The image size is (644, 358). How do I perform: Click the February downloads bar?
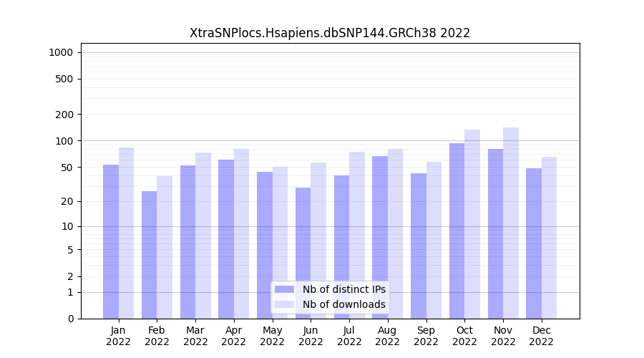[165, 247]
